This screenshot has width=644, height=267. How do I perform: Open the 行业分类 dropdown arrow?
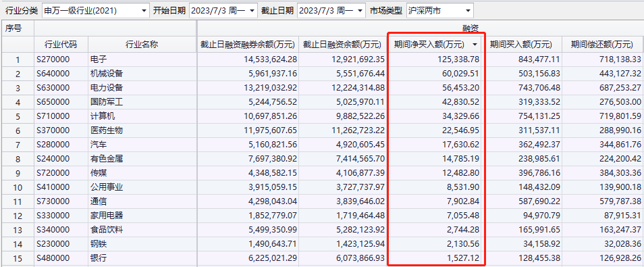coord(143,11)
